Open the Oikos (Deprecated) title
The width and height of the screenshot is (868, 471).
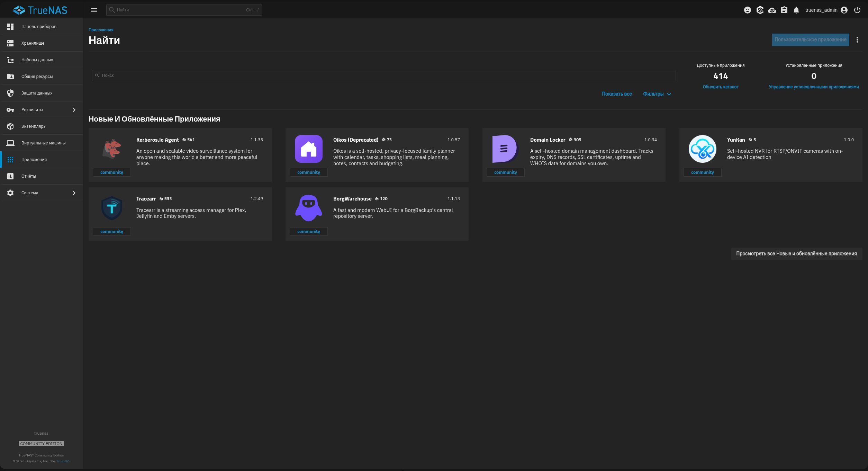[356, 140]
